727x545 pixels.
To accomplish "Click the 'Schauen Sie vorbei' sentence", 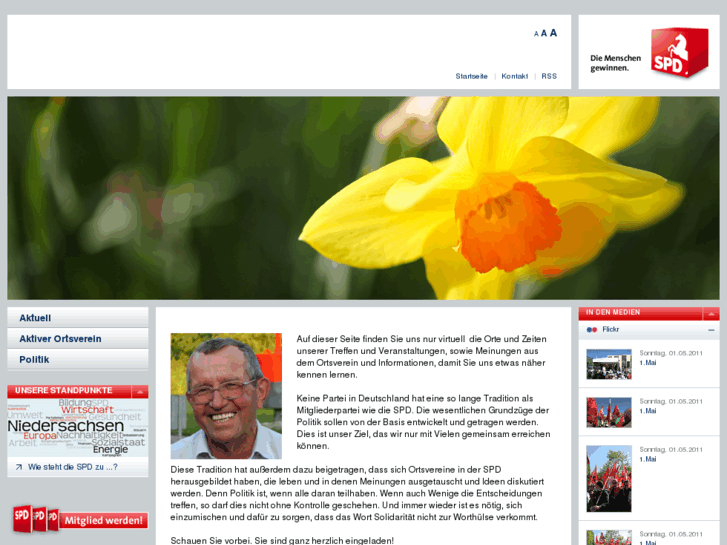I will pyautogui.click(x=282, y=540).
